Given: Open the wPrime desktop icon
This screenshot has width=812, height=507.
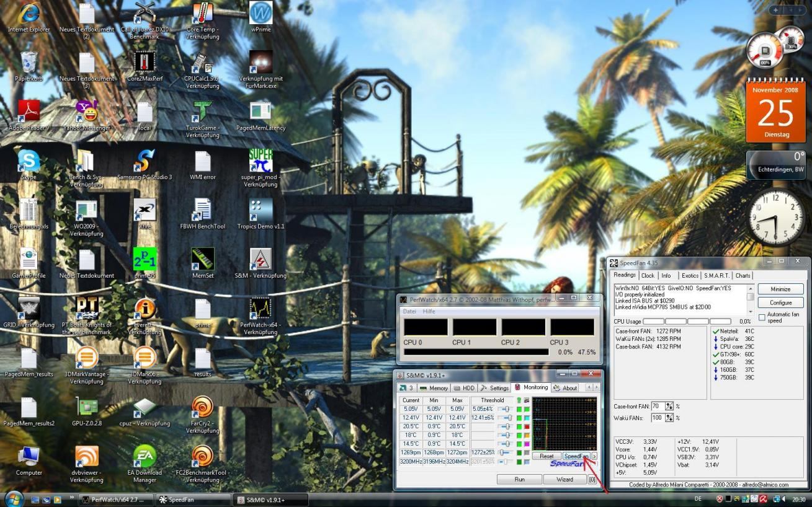Looking at the screenshot, I should (261, 17).
